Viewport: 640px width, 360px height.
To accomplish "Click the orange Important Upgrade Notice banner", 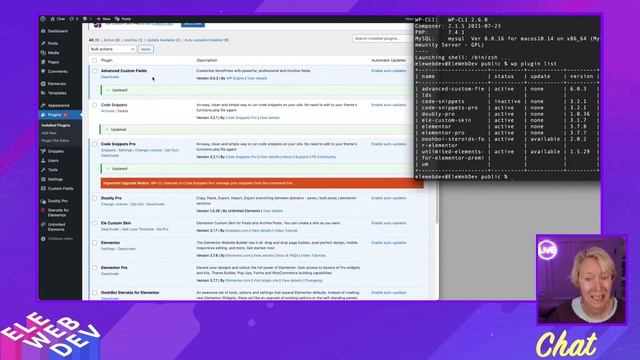I will coord(262,183).
